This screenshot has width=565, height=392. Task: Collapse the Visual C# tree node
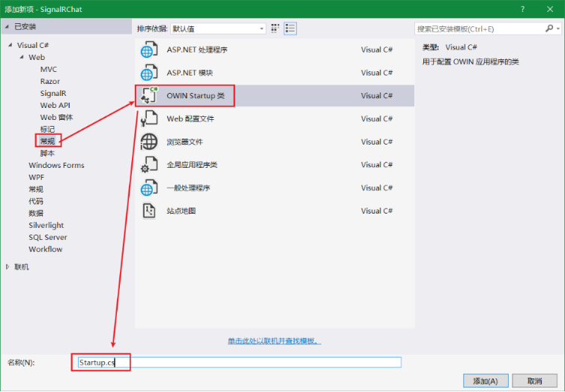(10, 46)
